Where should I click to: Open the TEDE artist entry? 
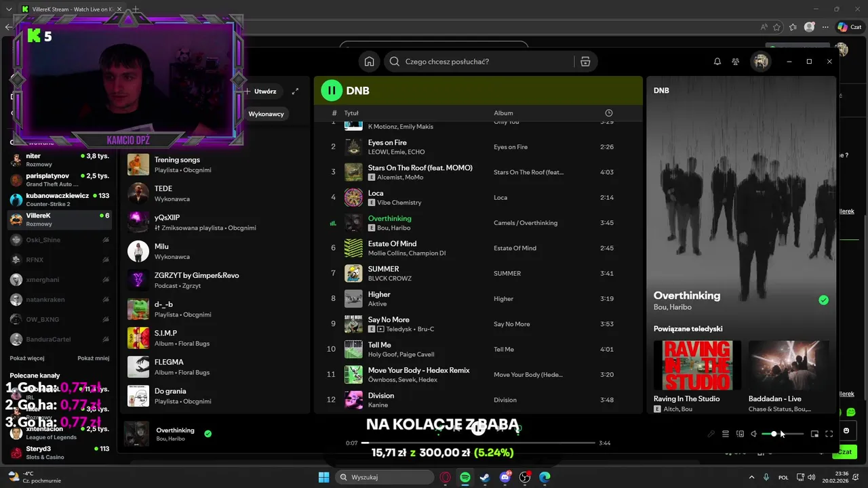(x=216, y=194)
